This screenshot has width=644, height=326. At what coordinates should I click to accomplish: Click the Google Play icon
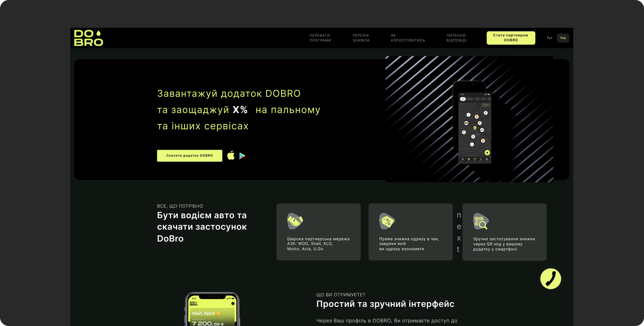[x=242, y=156]
